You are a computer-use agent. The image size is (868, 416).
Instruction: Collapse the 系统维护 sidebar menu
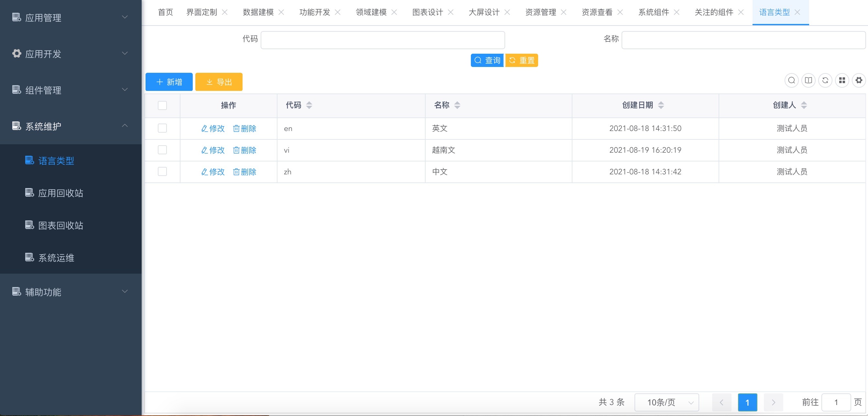[x=71, y=126]
